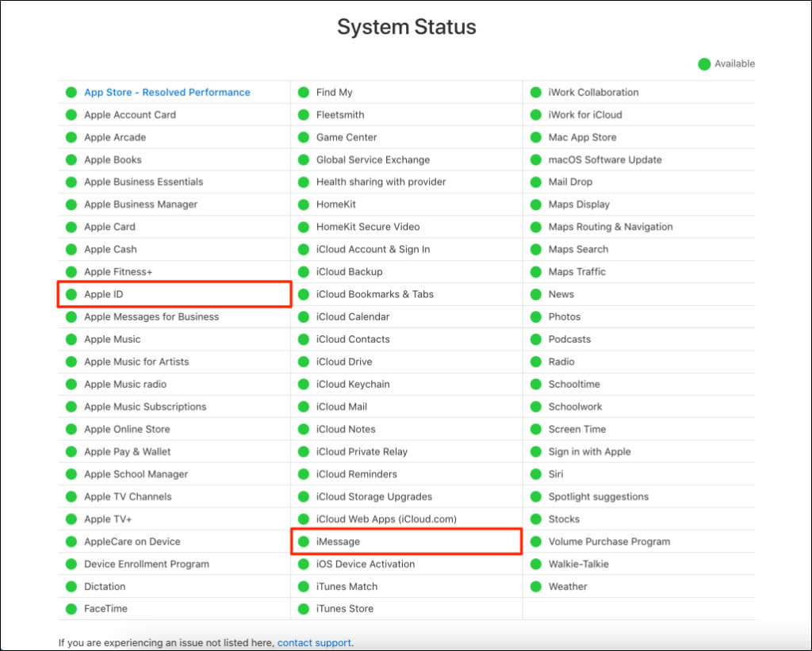Click the Device Enrollment Program entry

pos(147,564)
